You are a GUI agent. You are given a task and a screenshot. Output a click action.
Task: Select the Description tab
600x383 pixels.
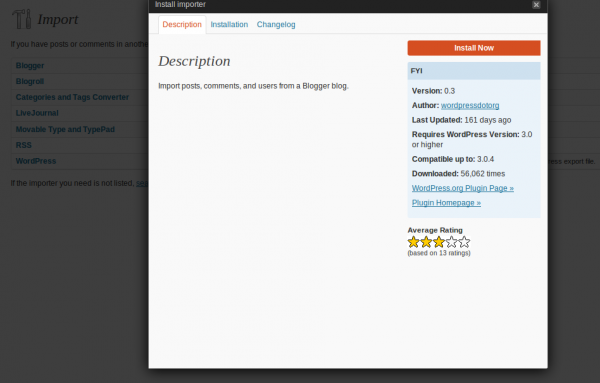click(x=182, y=24)
